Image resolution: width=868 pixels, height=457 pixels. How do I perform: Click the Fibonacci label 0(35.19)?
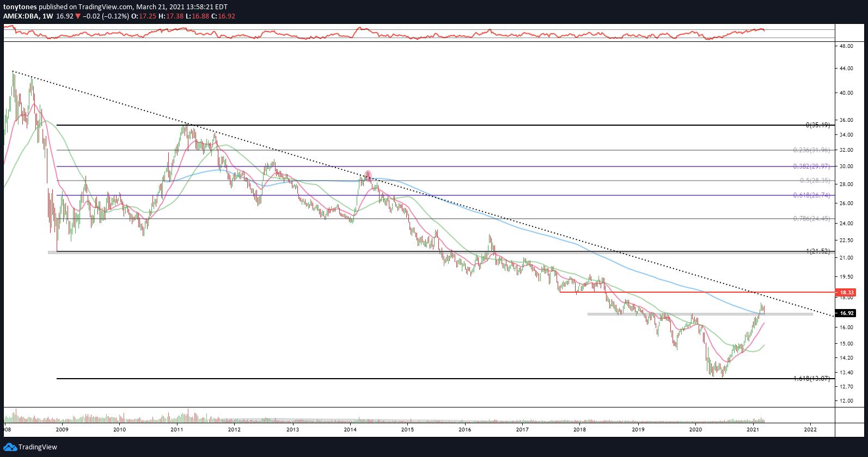(818, 125)
